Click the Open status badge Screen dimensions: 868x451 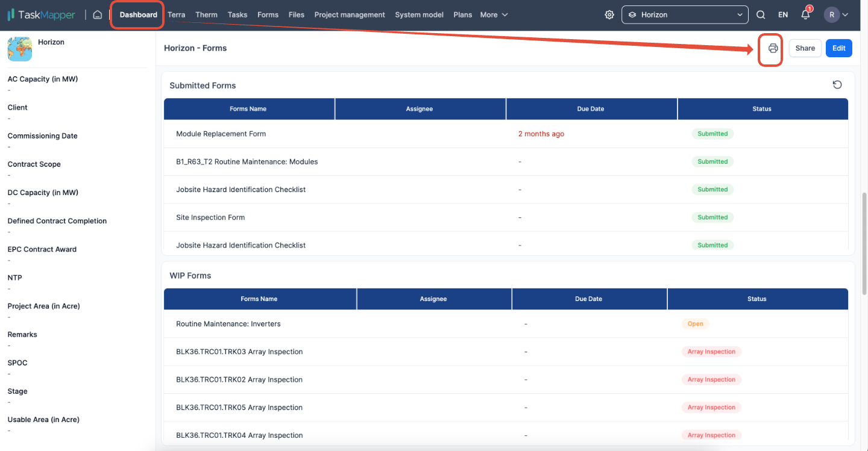pyautogui.click(x=696, y=324)
